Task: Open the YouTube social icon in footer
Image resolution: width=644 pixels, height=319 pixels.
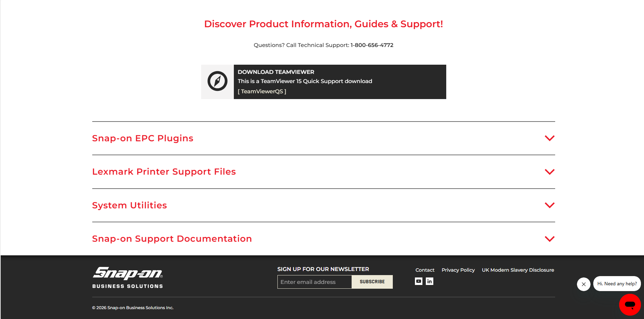Action: point(419,281)
